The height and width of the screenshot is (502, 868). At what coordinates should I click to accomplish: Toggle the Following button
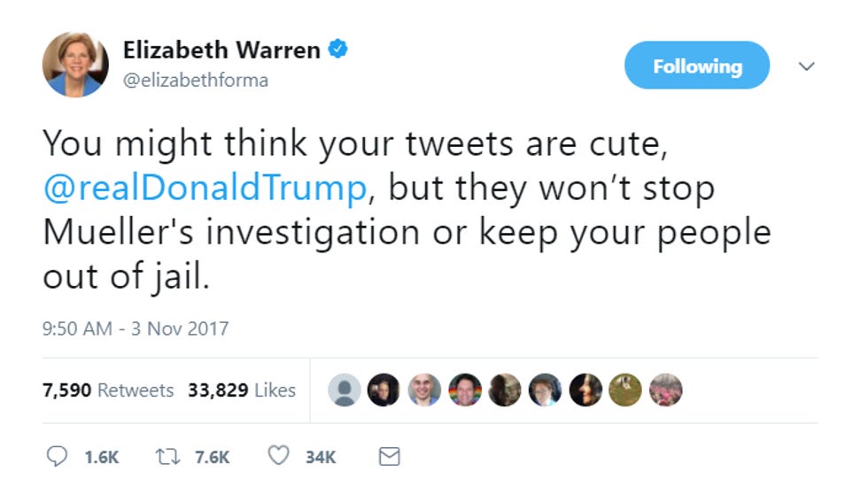click(x=697, y=66)
